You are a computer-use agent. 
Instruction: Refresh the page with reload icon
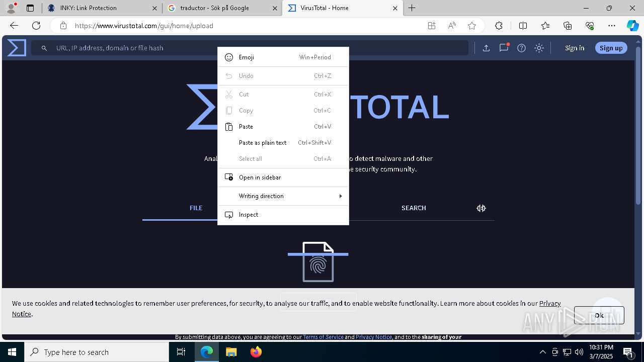(x=36, y=26)
